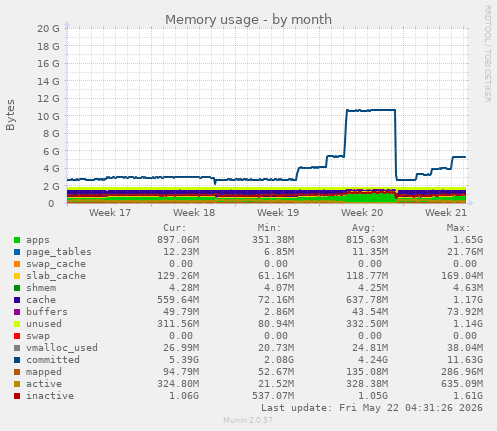The image size is (497, 431).
Task: Click the 'mapped' legend label
Action: tap(44, 372)
